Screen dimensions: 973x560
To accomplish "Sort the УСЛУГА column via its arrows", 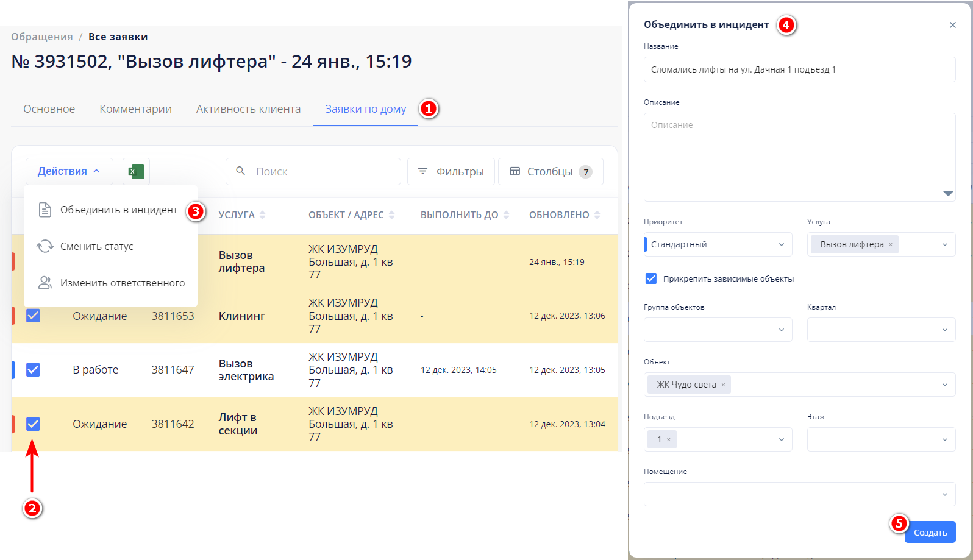I will coord(263,215).
